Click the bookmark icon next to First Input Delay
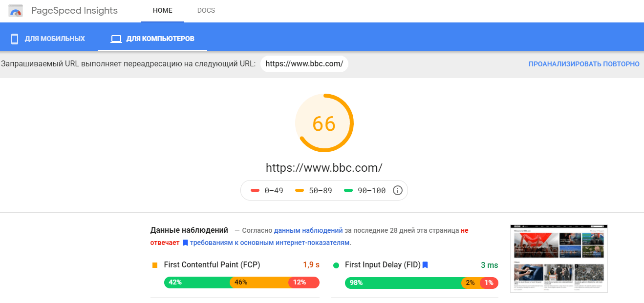This screenshot has width=644, height=303. point(425,265)
